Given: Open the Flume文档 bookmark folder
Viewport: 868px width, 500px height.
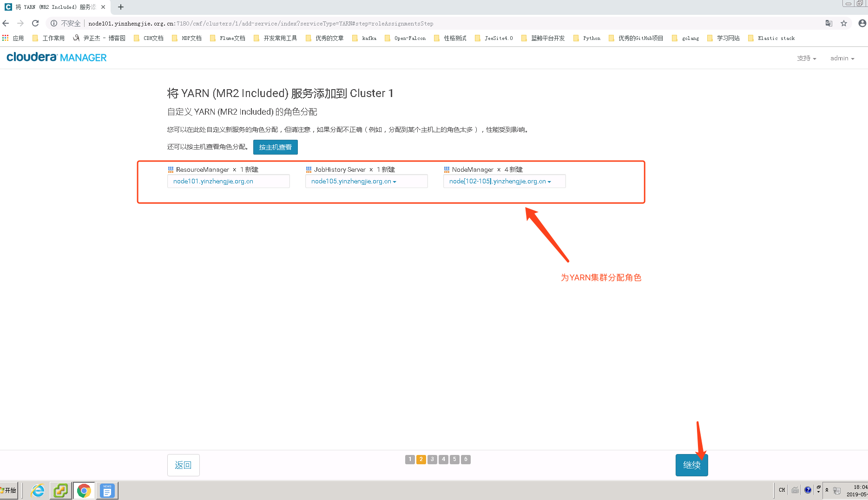Looking at the screenshot, I should (x=227, y=38).
